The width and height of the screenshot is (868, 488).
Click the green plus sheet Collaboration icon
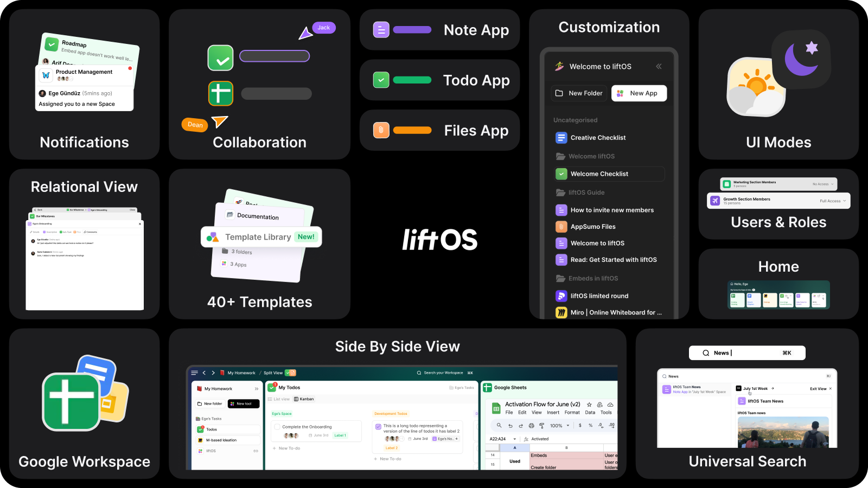click(220, 93)
